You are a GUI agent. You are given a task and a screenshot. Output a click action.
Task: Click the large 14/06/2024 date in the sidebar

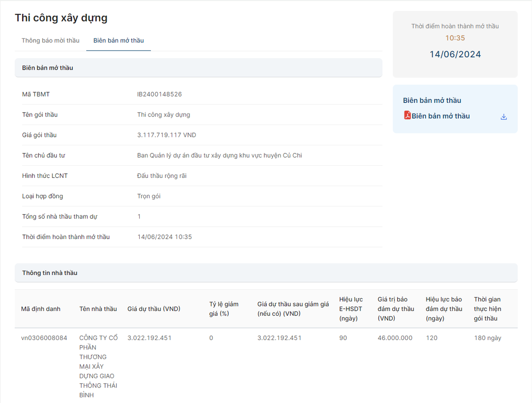[455, 55]
